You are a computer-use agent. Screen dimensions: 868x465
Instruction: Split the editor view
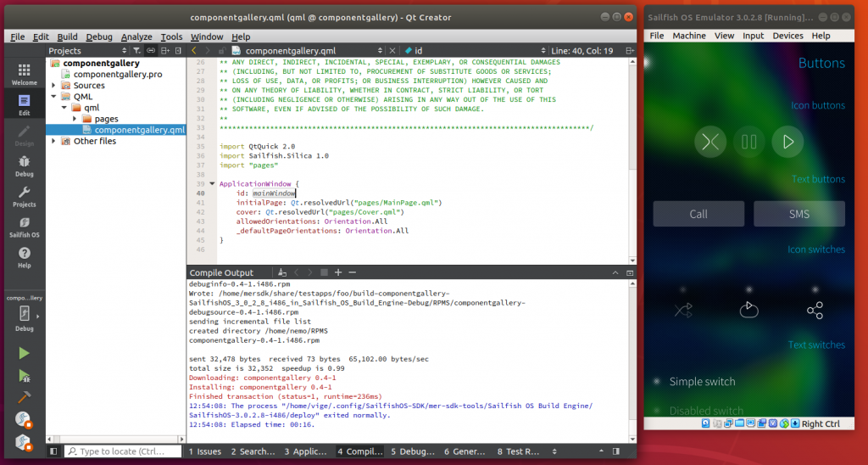pos(630,50)
